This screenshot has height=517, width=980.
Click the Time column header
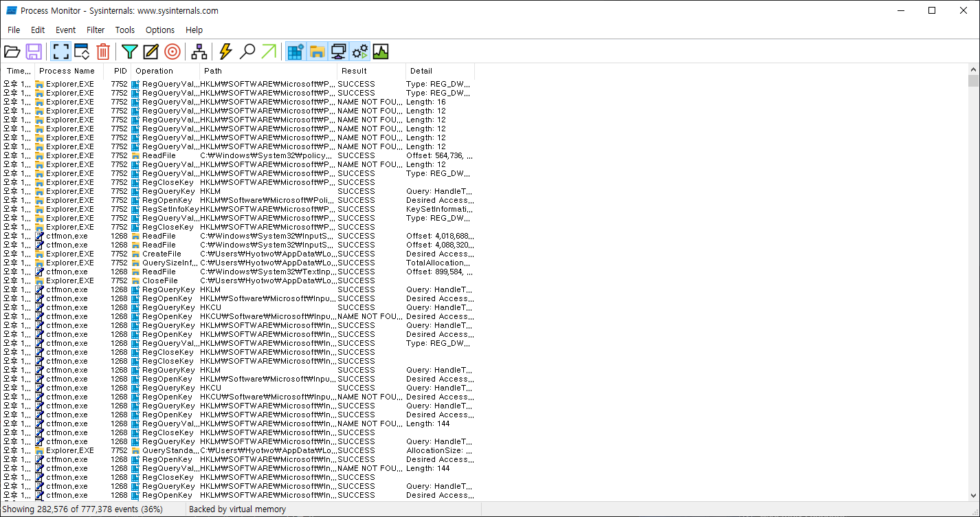[17, 71]
